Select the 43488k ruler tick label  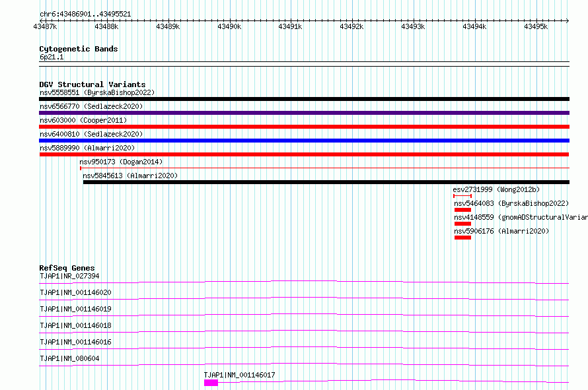coord(106,26)
